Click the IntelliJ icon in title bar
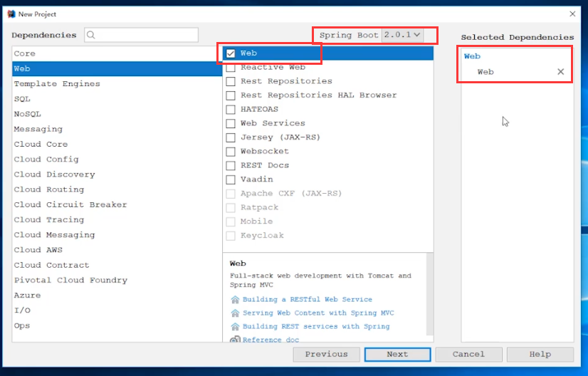Screen dimensions: 588x376 [x=11, y=14]
